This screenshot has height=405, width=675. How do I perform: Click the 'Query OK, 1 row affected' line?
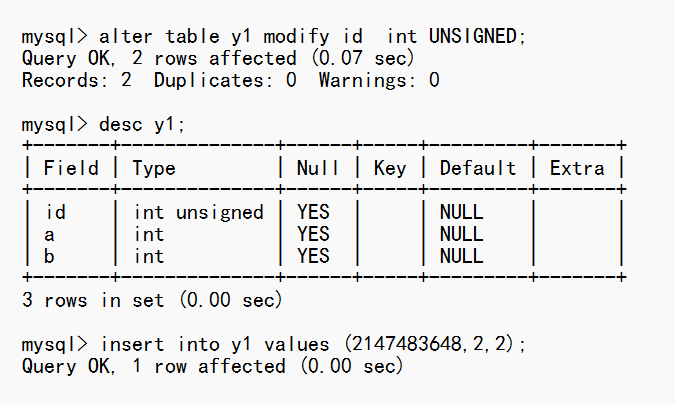[212, 366]
